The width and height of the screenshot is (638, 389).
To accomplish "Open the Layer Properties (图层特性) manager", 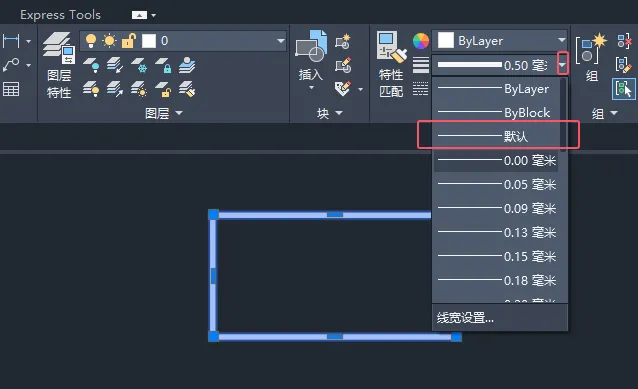I will 59,65.
